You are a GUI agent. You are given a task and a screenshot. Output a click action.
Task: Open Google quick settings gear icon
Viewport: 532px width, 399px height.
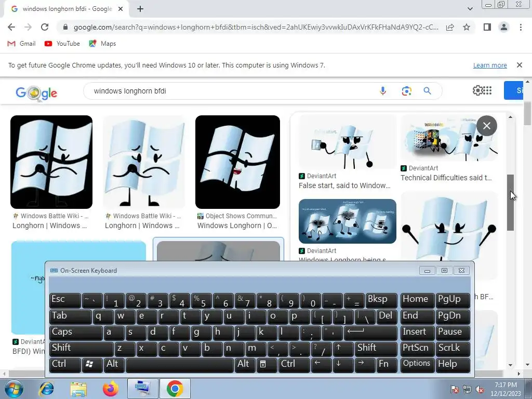point(478,90)
